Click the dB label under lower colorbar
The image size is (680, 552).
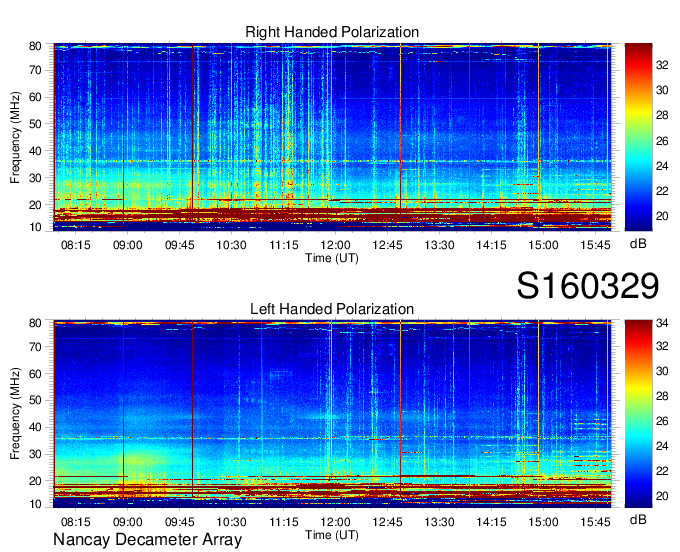pyautogui.click(x=638, y=519)
